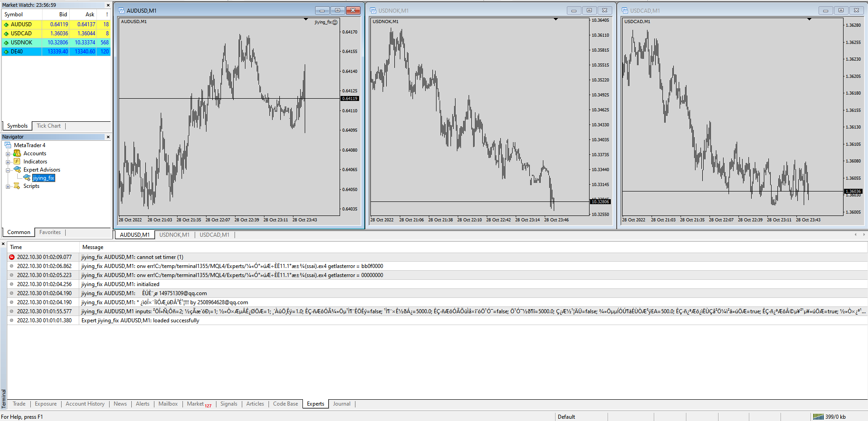Click the Indicators icon in Navigator
The height and width of the screenshot is (421, 868).
[x=17, y=162]
